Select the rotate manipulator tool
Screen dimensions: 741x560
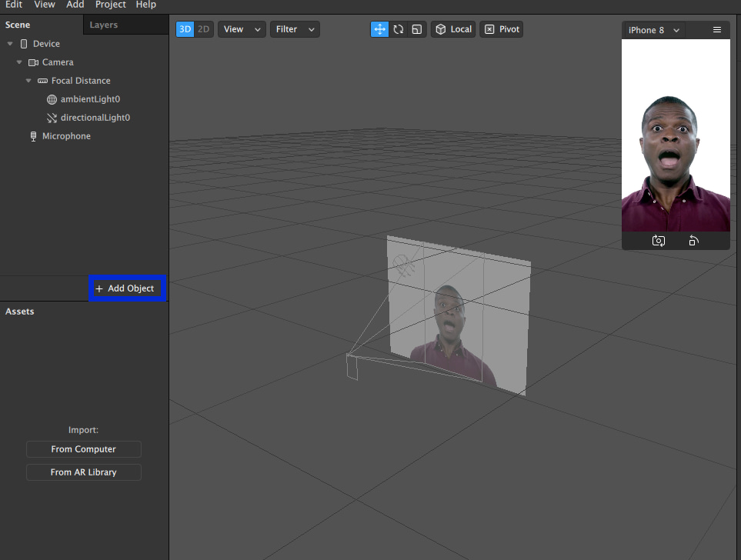(399, 29)
